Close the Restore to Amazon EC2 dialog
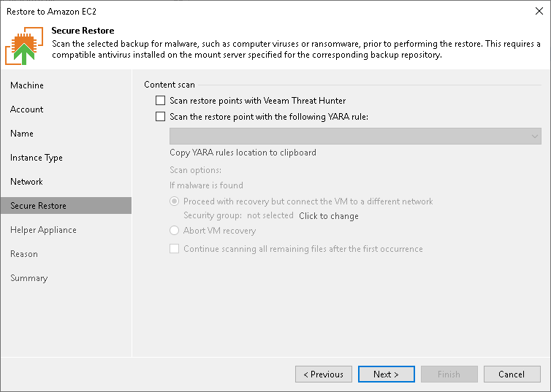Screen dimensions: 551x392 click(x=539, y=11)
